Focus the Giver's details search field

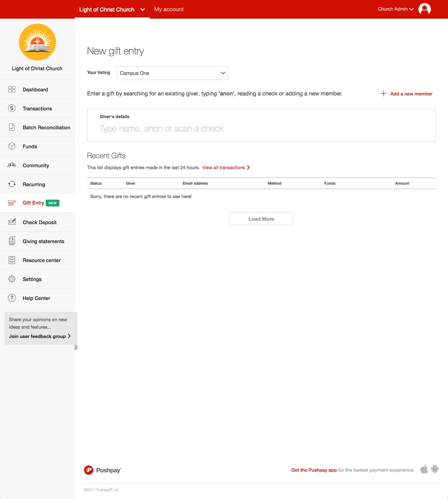(x=261, y=129)
